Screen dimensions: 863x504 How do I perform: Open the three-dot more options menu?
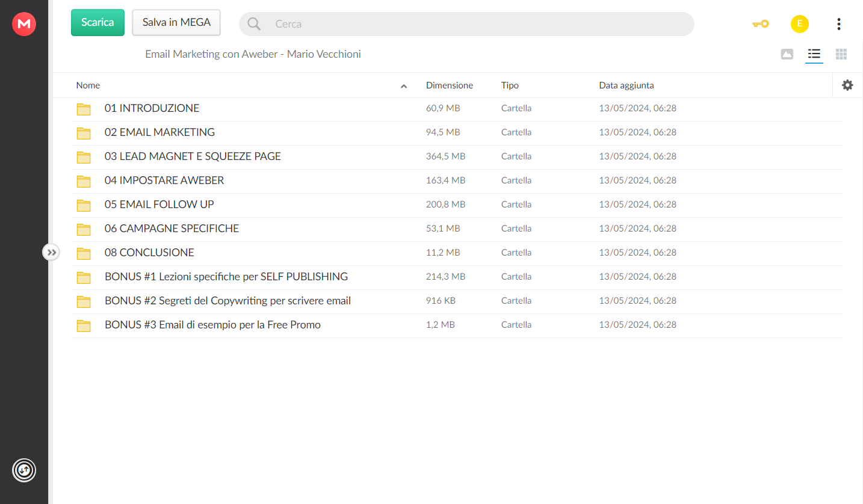point(839,24)
